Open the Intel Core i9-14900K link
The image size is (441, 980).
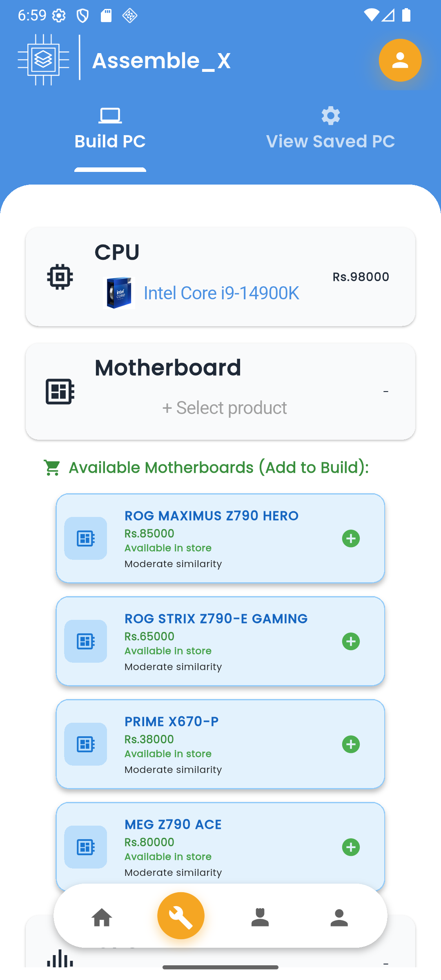[x=221, y=293]
